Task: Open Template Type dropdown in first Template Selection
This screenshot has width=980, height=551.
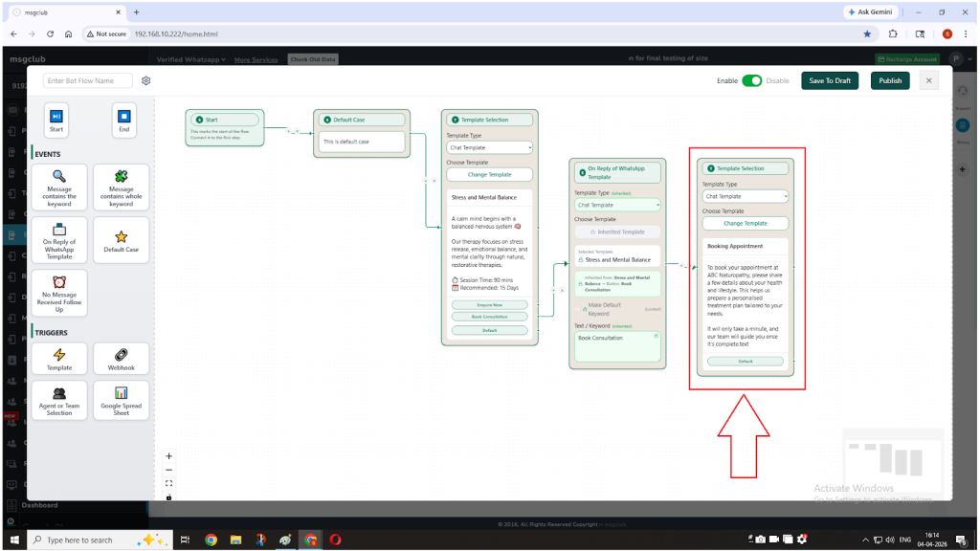Action: [x=489, y=147]
